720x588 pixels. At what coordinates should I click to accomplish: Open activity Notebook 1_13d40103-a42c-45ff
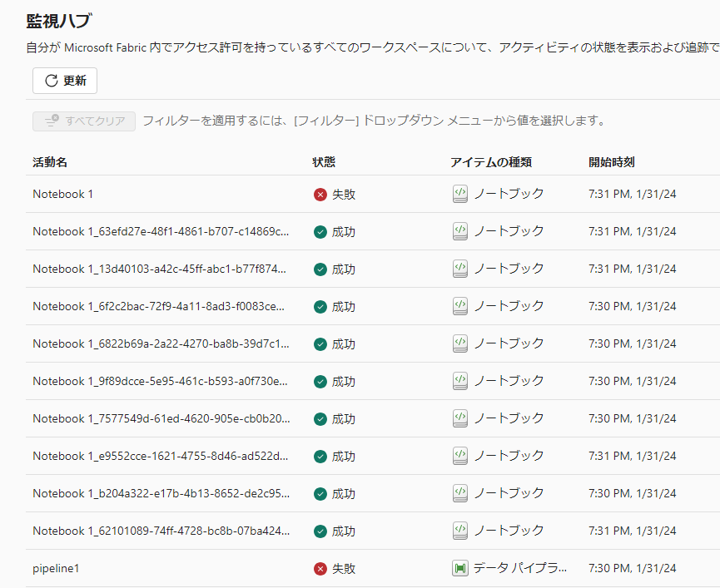coord(159,269)
